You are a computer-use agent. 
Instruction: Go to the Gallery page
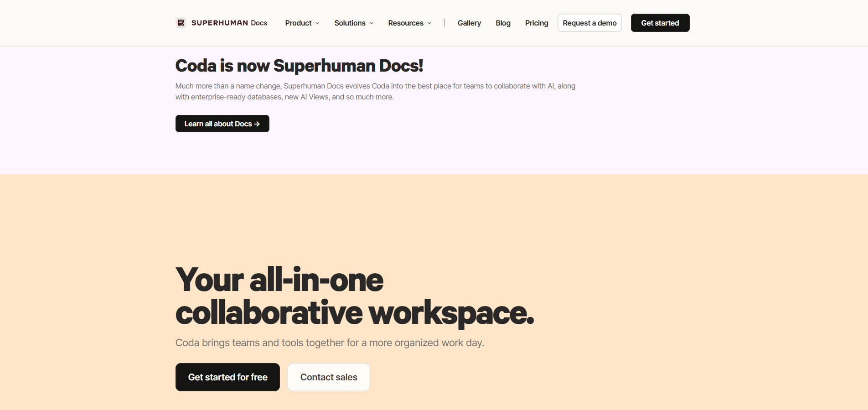(469, 23)
